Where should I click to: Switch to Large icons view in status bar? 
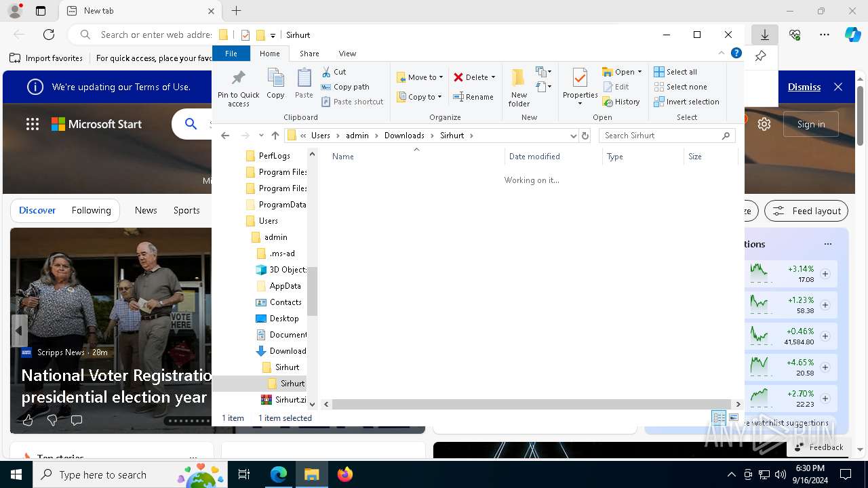(x=733, y=418)
